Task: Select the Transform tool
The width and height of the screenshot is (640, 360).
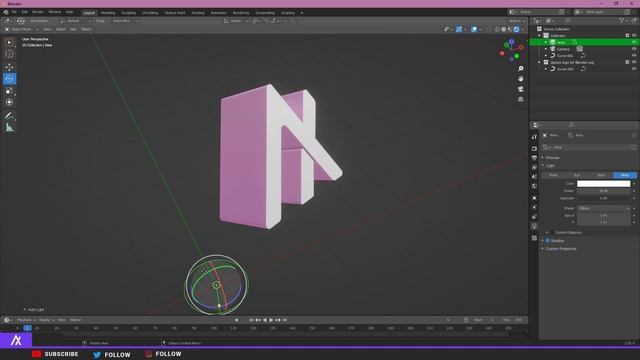Action: 9,102
